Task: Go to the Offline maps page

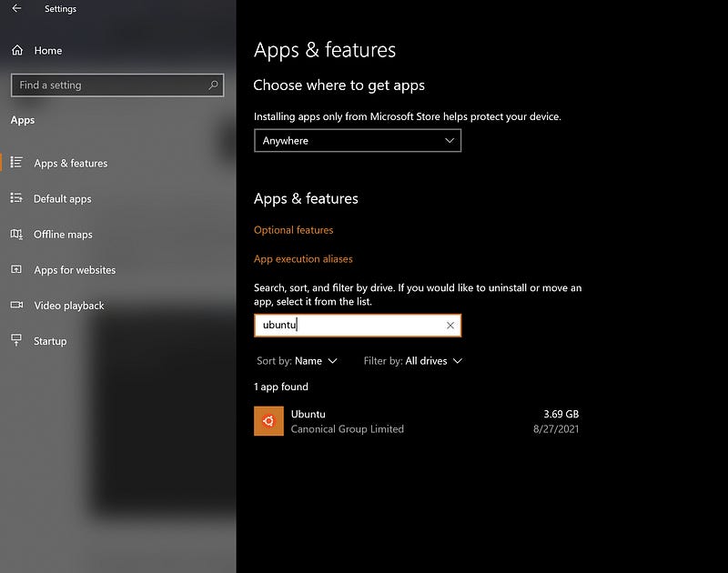Action: coord(63,235)
